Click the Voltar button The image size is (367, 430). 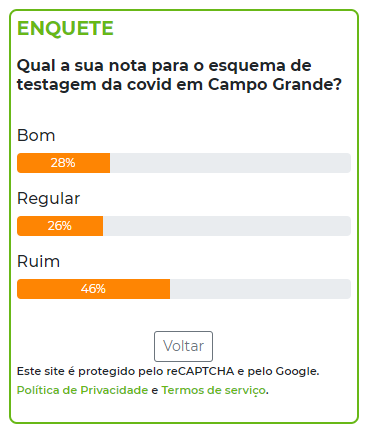click(183, 346)
